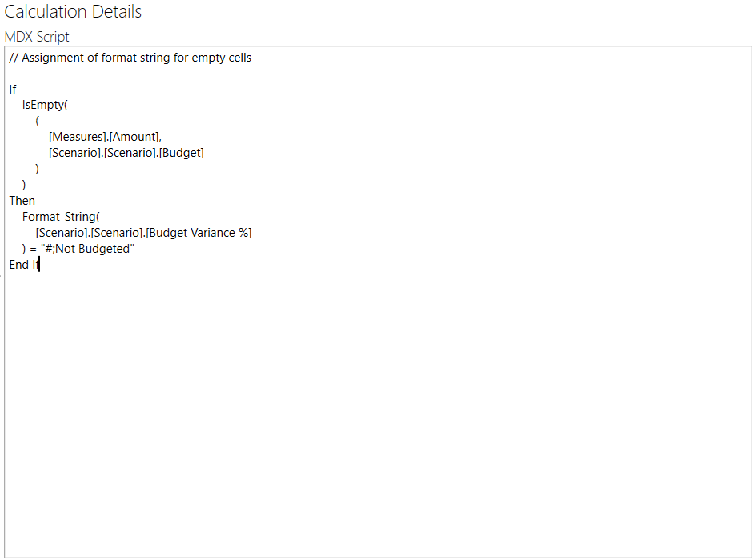Click the If keyword in the script
Image resolution: width=754 pixels, height=560 pixels.
point(13,89)
